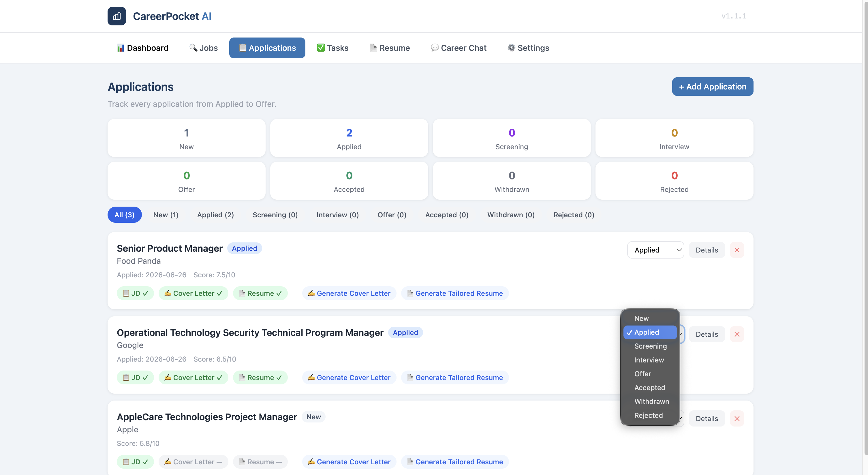Click JD badge on Food Panda application
868x475 pixels.
pos(135,293)
